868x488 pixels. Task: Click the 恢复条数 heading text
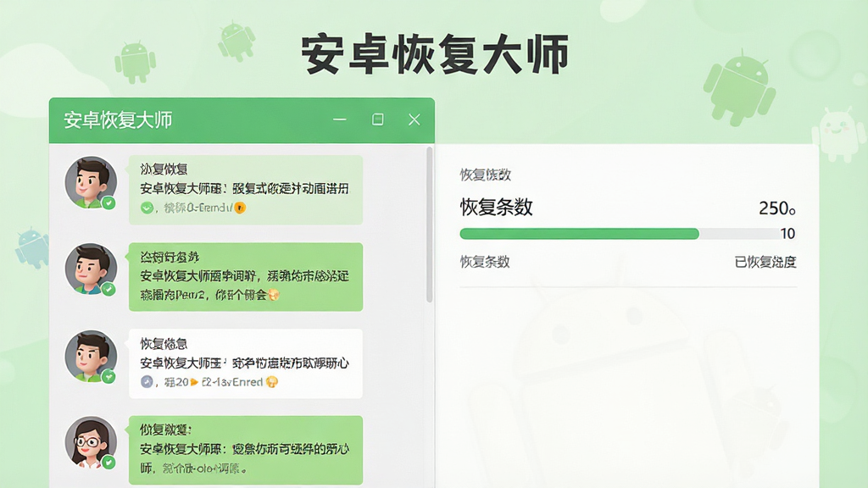click(x=496, y=208)
